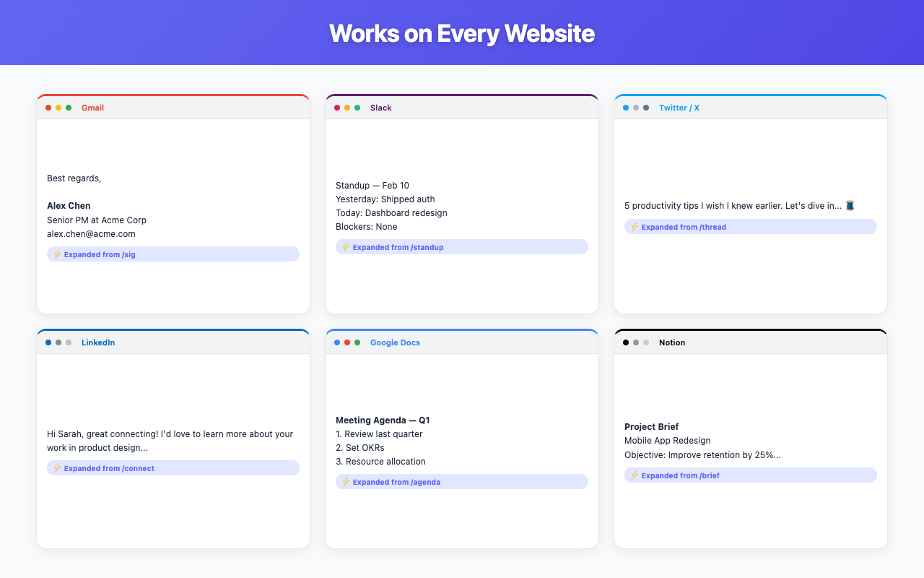
Task: Click "Today: Dashboard redesign" line
Action: pyautogui.click(x=391, y=213)
